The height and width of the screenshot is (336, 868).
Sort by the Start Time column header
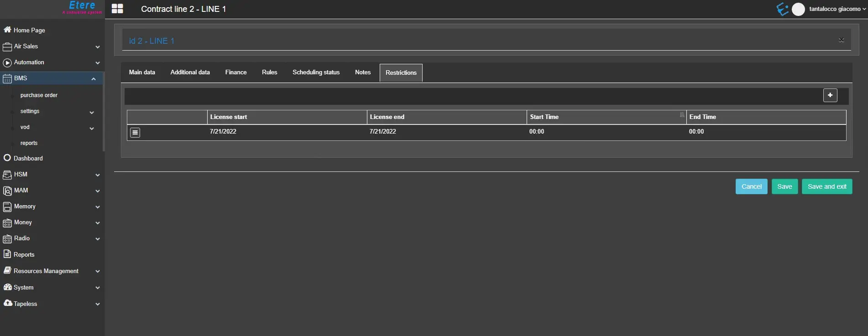[x=544, y=117]
